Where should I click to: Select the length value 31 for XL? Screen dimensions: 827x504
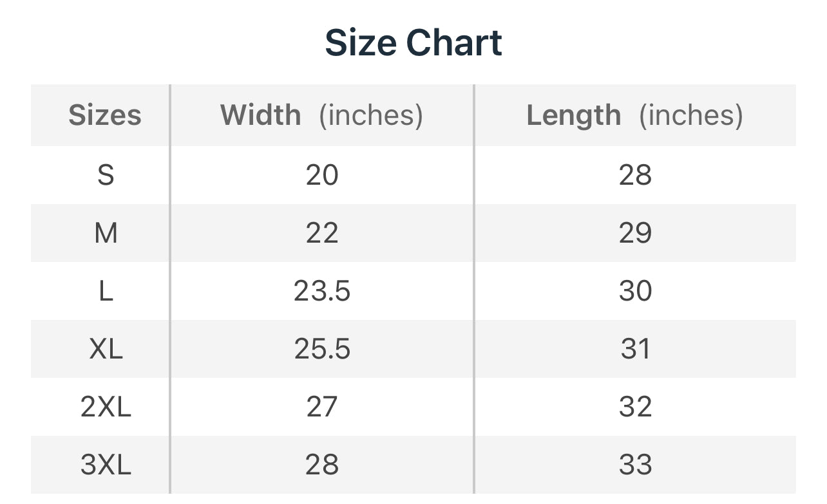[x=635, y=349]
